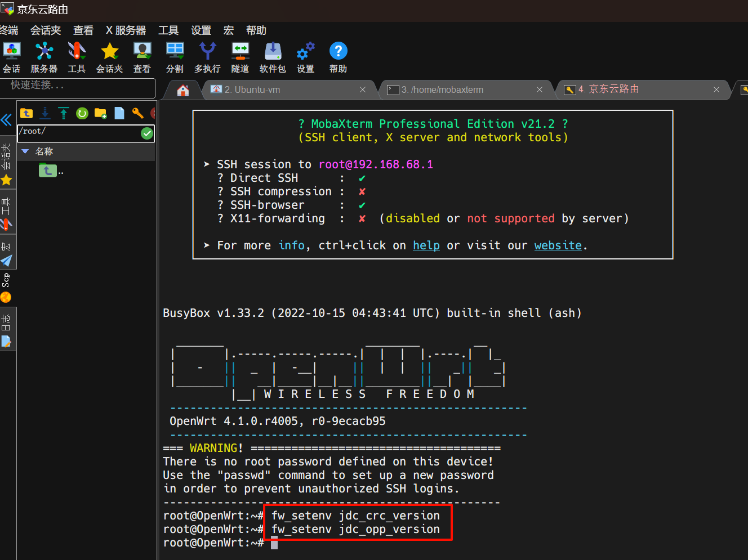Click the 服务器 servers toolbar icon
Viewport: 748px width, 560px height.
[x=44, y=57]
